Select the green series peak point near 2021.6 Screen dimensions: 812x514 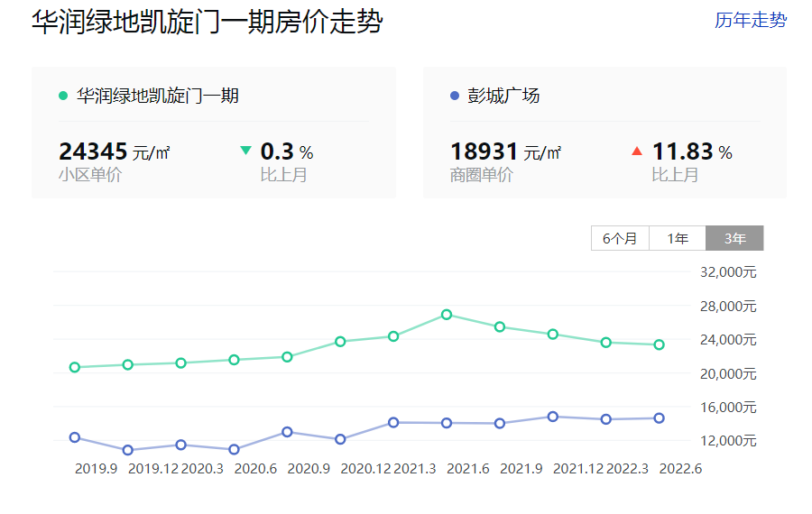[x=447, y=315]
